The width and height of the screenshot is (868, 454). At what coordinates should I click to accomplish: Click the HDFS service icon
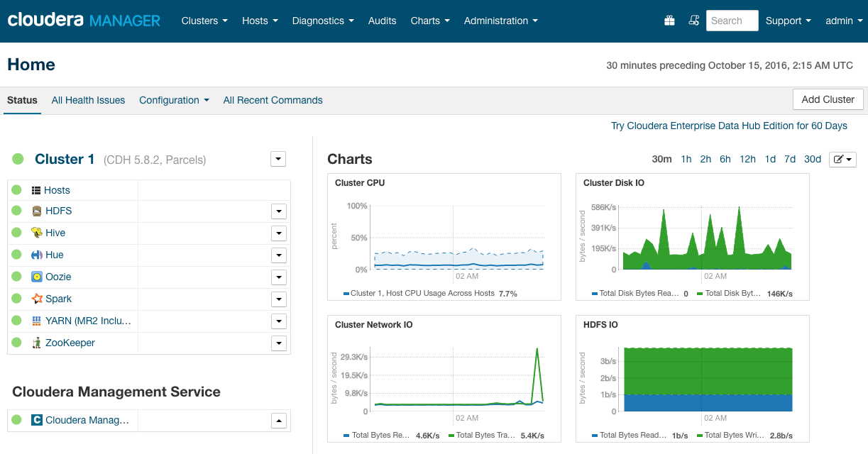[37, 211]
